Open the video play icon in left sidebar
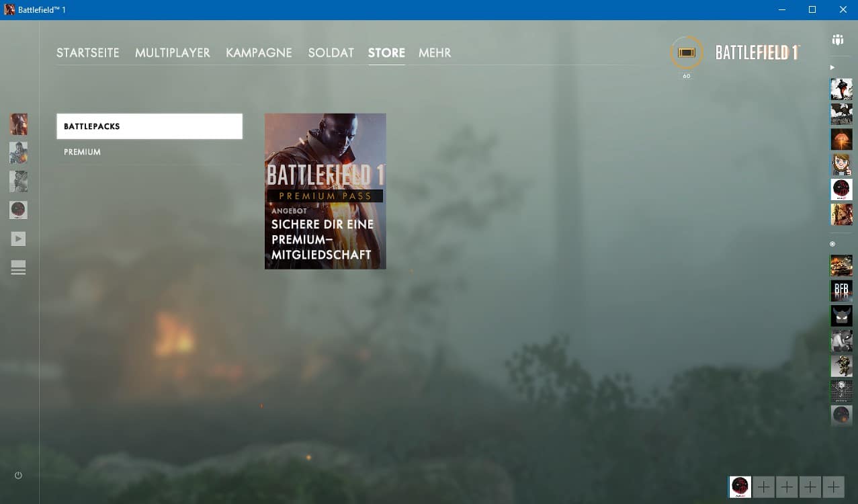Image resolution: width=858 pixels, height=504 pixels. (18, 239)
